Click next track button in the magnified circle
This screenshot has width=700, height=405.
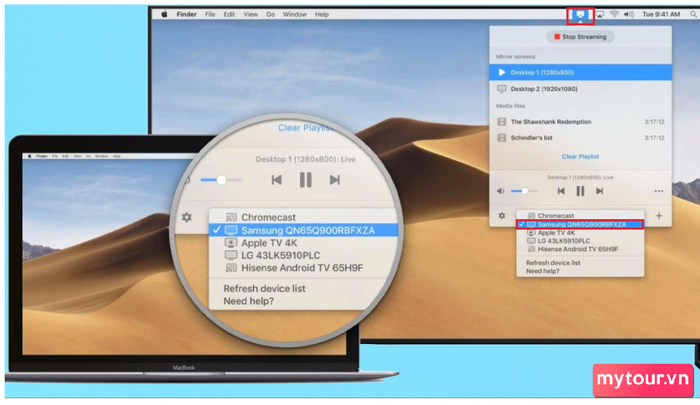[335, 180]
